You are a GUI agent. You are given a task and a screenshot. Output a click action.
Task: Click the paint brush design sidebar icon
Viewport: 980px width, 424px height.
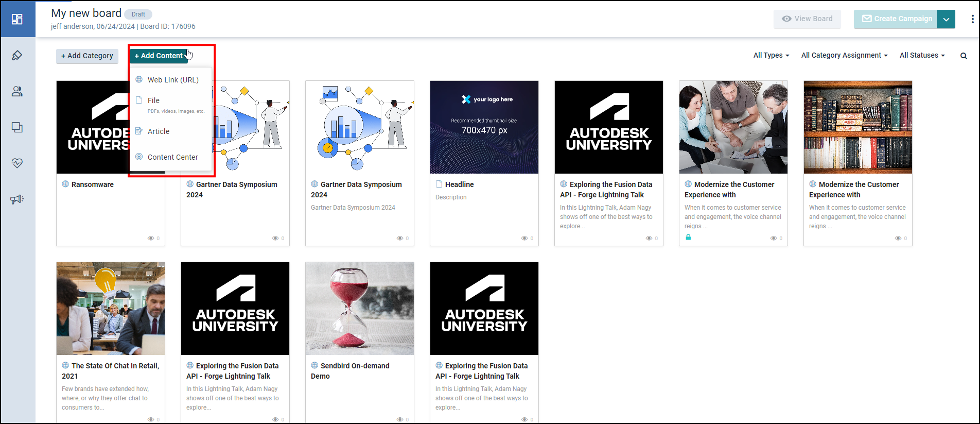click(17, 55)
